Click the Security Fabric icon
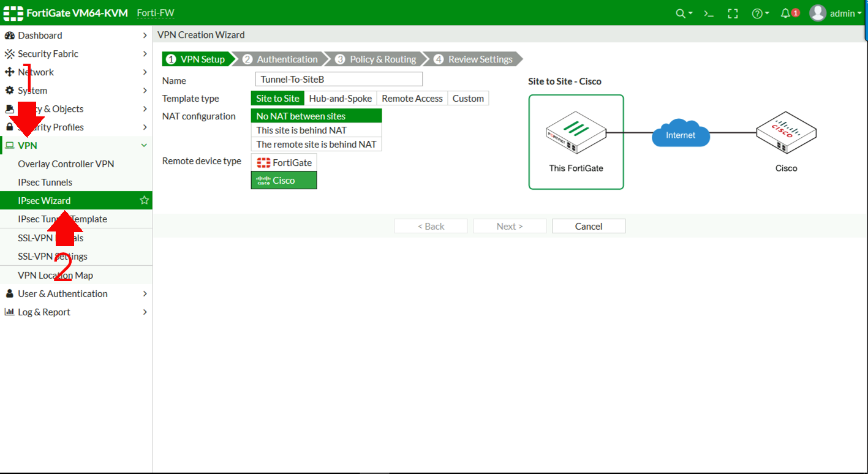Screen dimensions: 868x474 [9, 54]
